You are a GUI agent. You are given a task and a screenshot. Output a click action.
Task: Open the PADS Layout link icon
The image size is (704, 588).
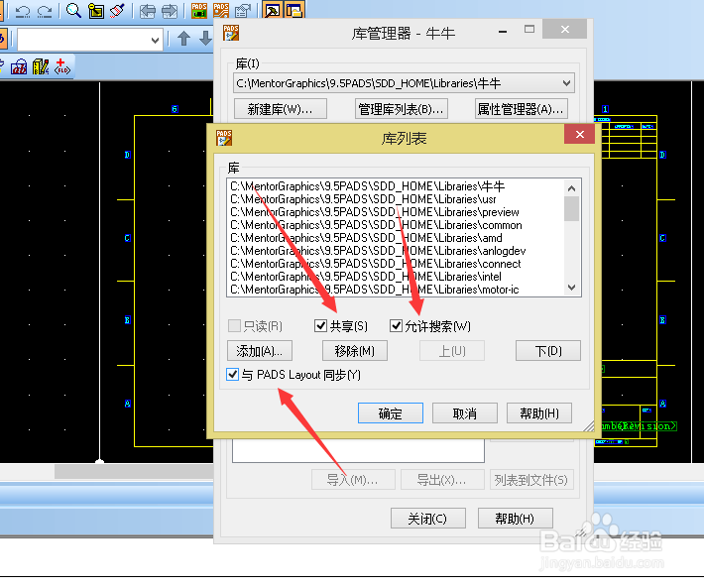[199, 10]
